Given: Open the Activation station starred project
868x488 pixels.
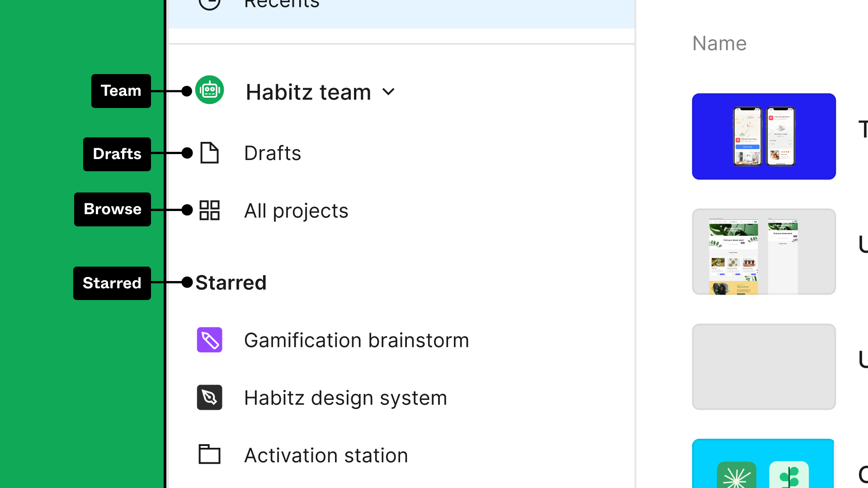Looking at the screenshot, I should (x=326, y=455).
